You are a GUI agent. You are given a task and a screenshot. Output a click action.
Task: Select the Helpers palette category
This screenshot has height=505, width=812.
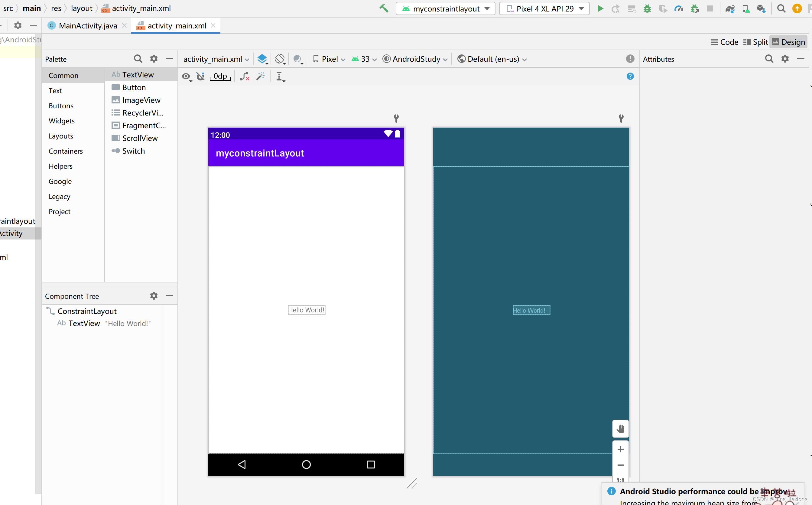(x=73, y=166)
